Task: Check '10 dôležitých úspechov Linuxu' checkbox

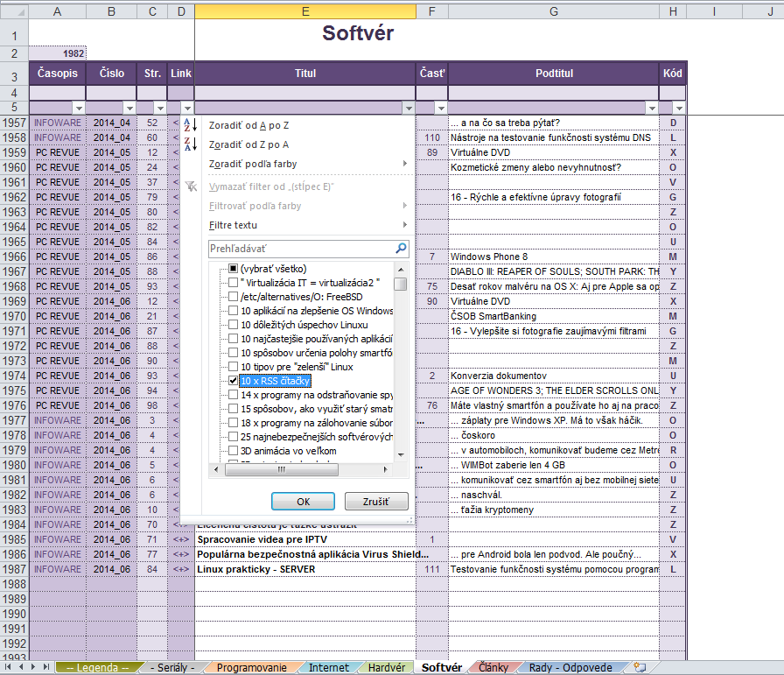Action: point(233,325)
